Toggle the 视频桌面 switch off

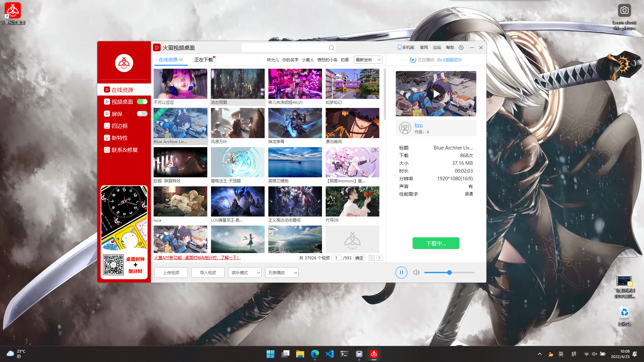tap(142, 102)
